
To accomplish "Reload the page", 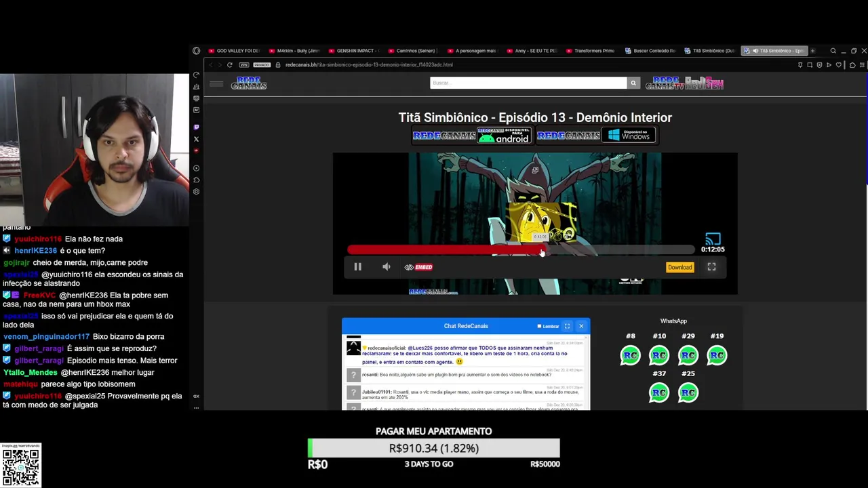I will pos(230,65).
